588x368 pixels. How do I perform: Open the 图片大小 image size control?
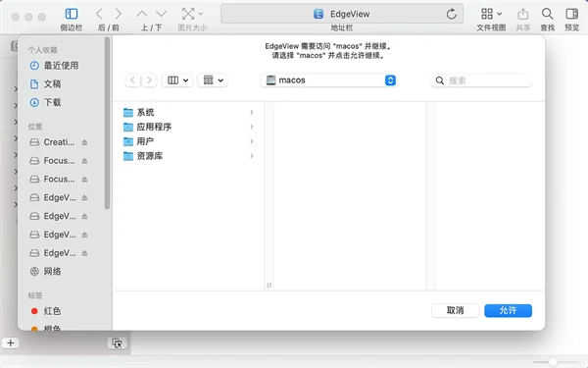click(192, 15)
